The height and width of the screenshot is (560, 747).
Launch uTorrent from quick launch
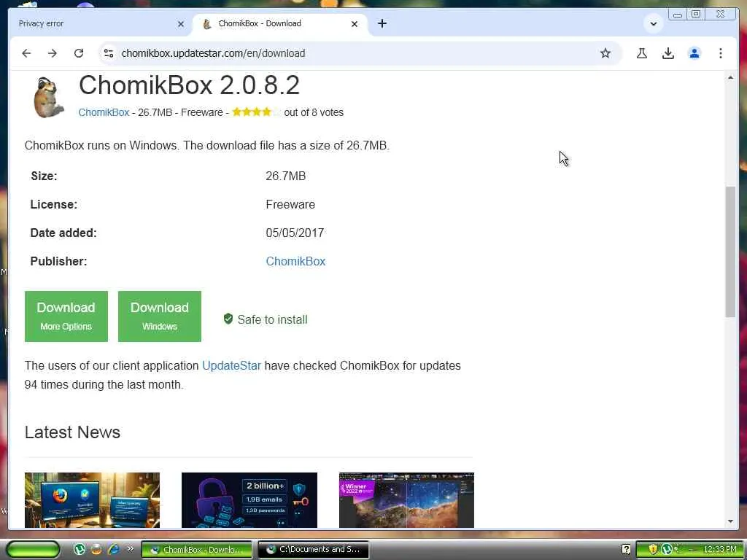coord(79,550)
